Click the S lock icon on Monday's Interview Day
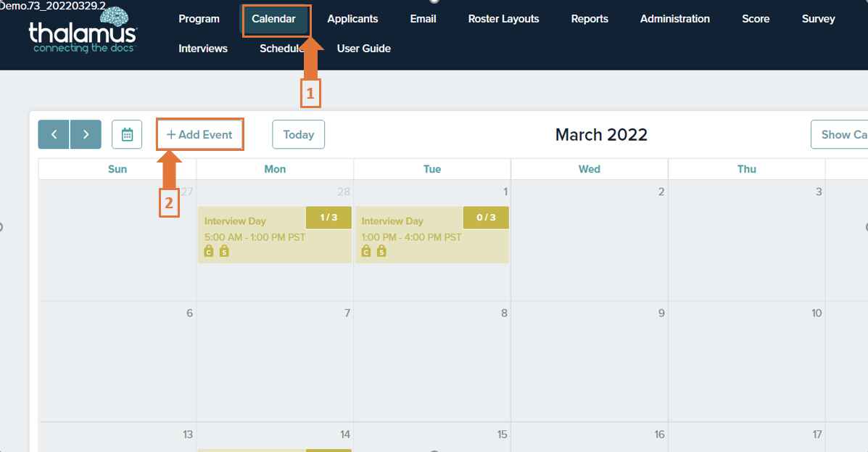The image size is (868, 452). [224, 252]
